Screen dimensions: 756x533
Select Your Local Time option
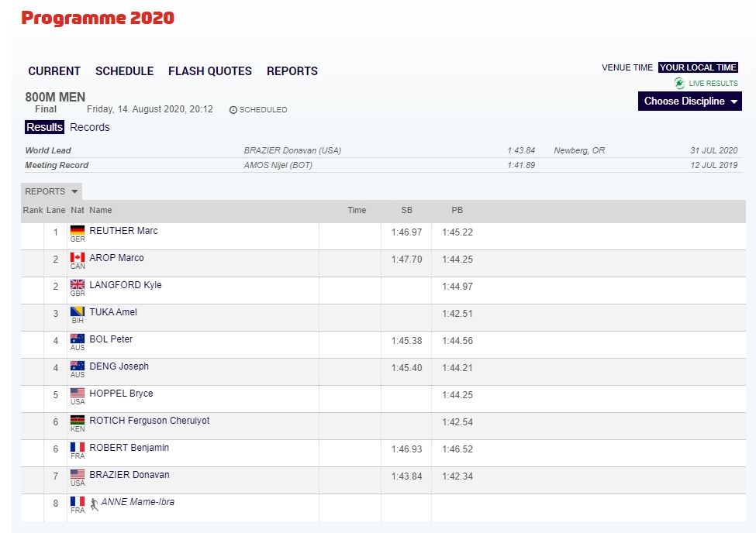click(698, 67)
